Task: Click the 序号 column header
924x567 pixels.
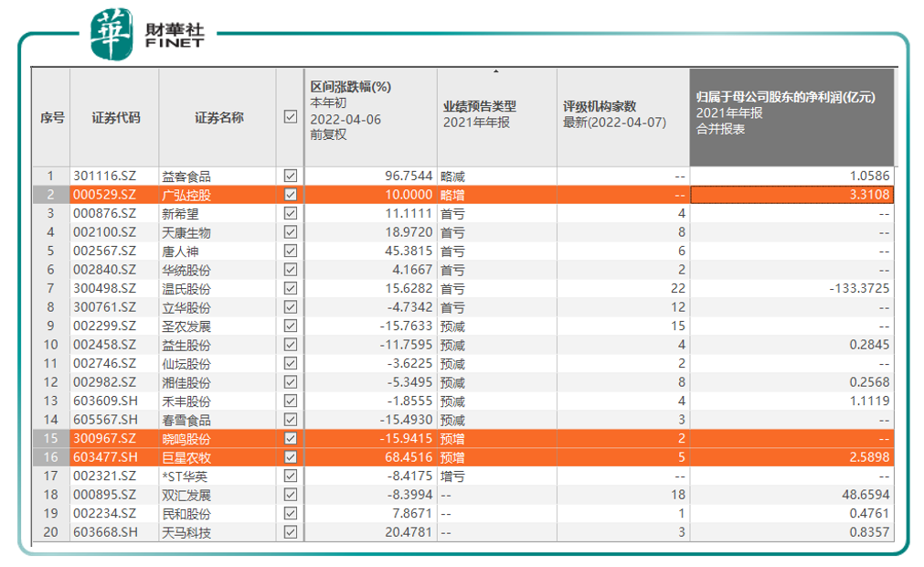Action: (x=52, y=118)
